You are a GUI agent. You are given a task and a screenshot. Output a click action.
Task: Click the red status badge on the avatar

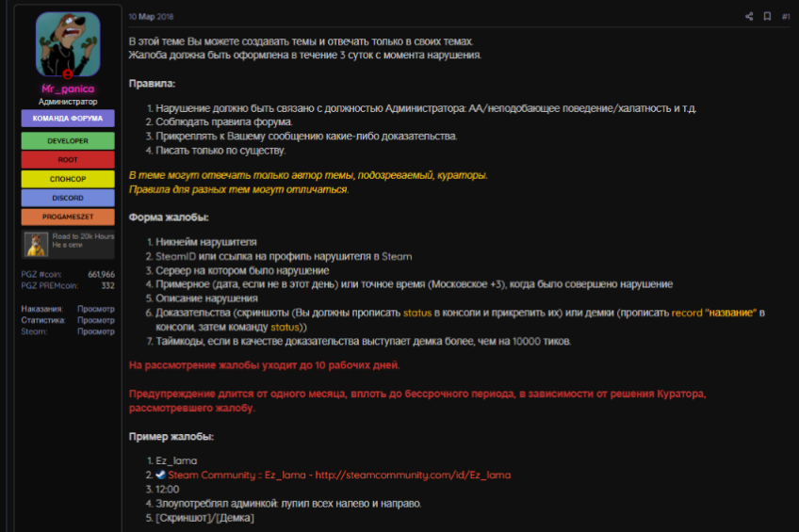[x=68, y=74]
